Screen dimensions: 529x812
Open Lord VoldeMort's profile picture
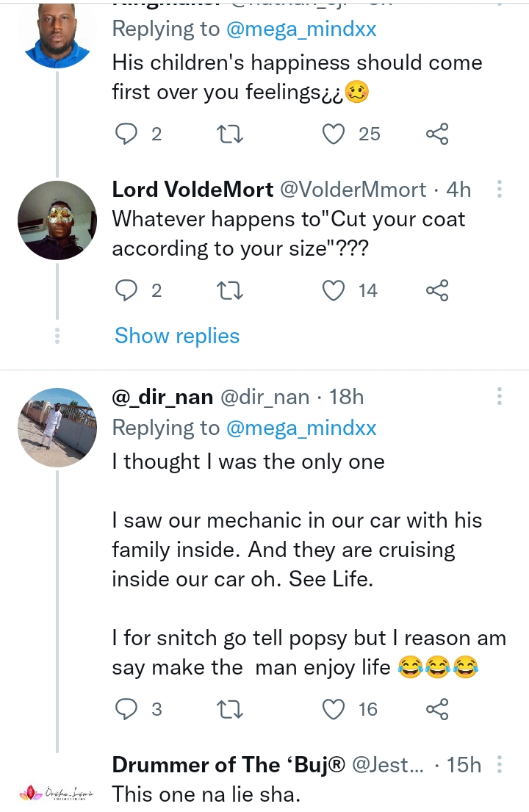tap(57, 220)
